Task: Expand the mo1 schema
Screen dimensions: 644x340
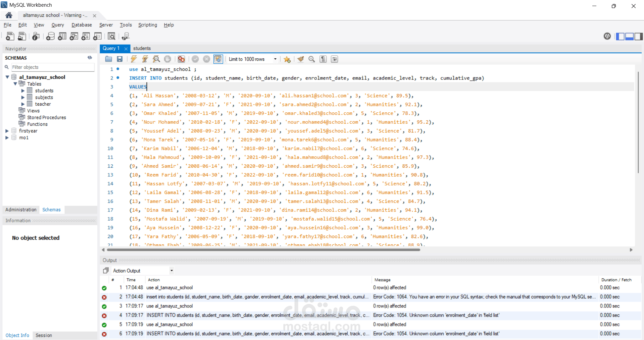Action: (7, 137)
